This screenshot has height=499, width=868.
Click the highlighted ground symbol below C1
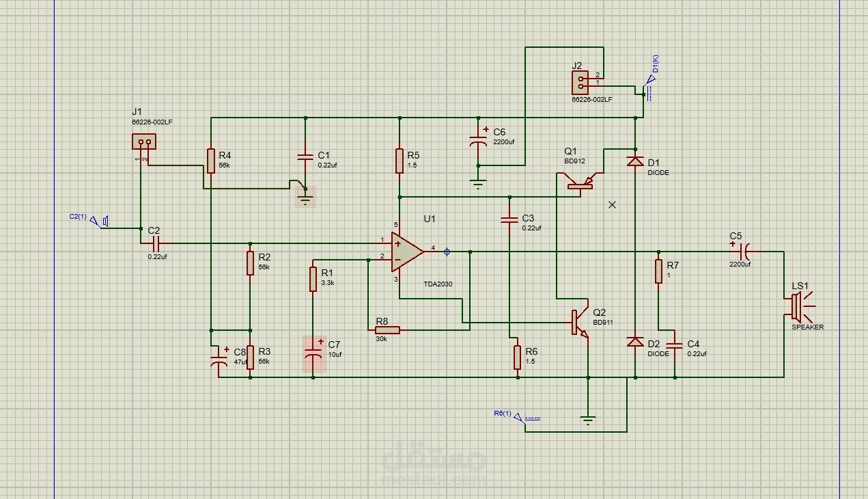point(305,197)
